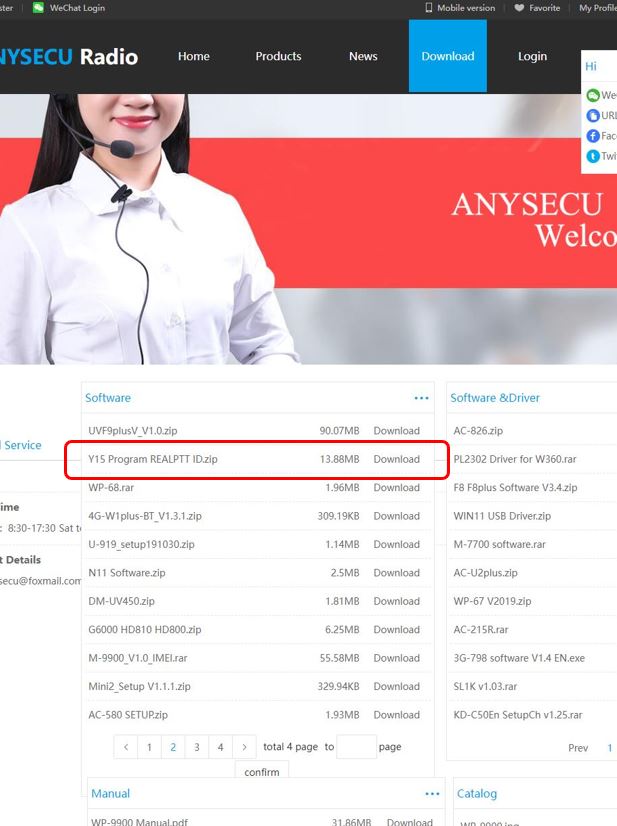Click Prev in Software & Driver pagination
The height and width of the screenshot is (826, 617).
point(578,748)
